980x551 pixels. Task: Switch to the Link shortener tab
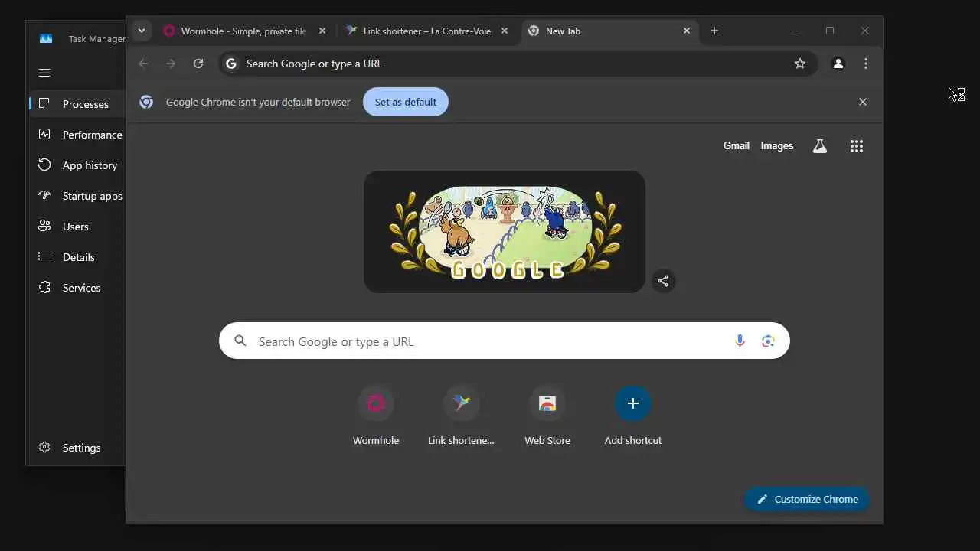[x=427, y=31]
